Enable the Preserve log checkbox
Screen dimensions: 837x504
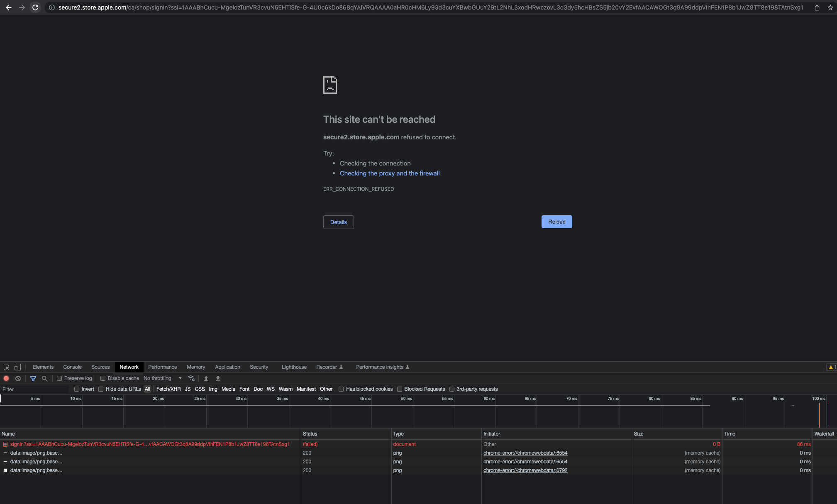pos(59,378)
